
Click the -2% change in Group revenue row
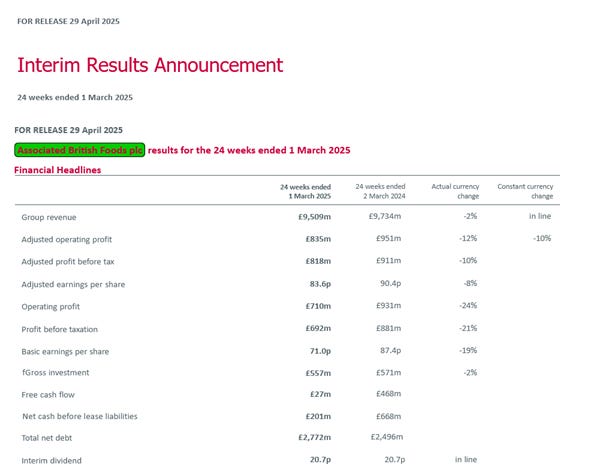470,216
